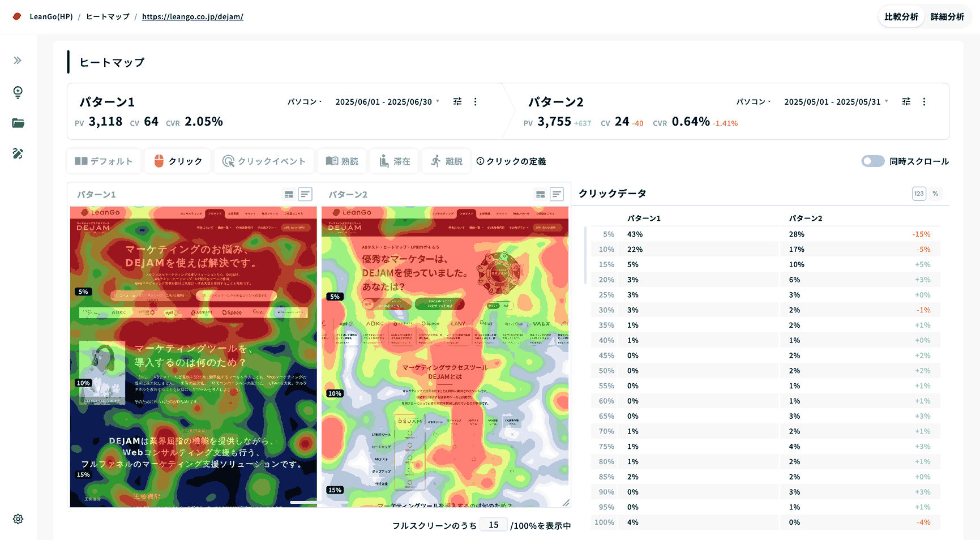Open more options menu for パターン2
This screenshot has height=540, width=980.
(924, 101)
